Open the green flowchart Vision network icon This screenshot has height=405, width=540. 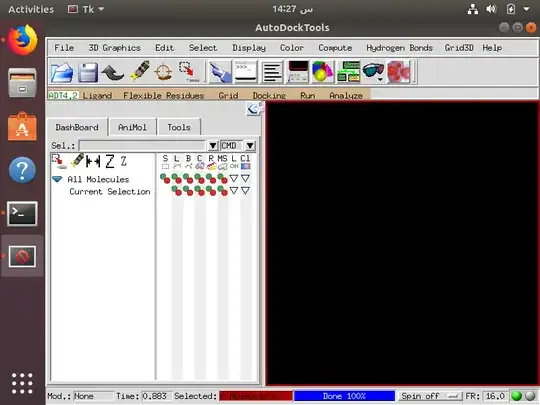point(349,72)
